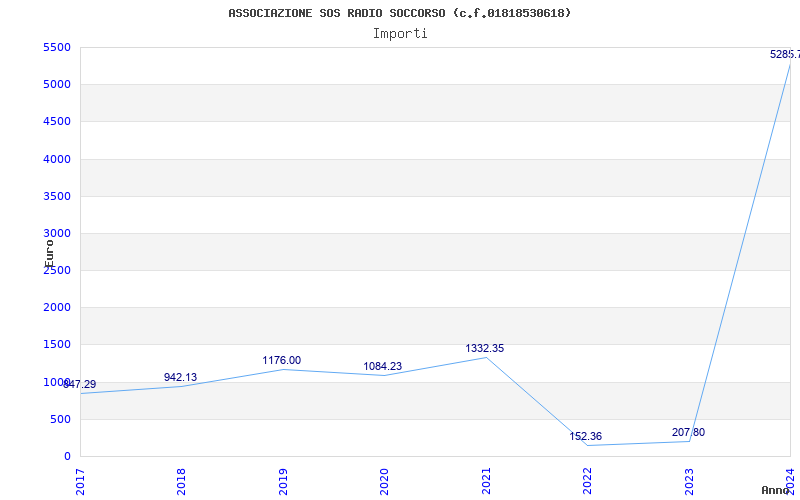
Task: Click the 500 y-axis tick label
Action: (x=61, y=420)
